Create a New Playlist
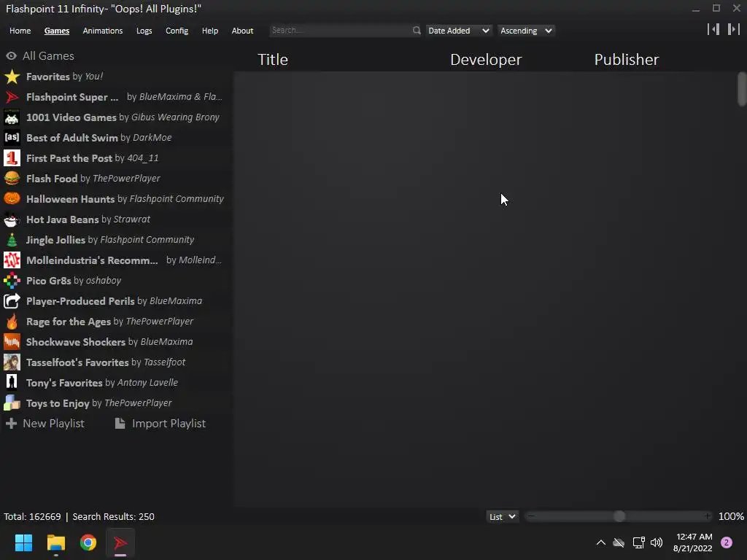 click(44, 424)
